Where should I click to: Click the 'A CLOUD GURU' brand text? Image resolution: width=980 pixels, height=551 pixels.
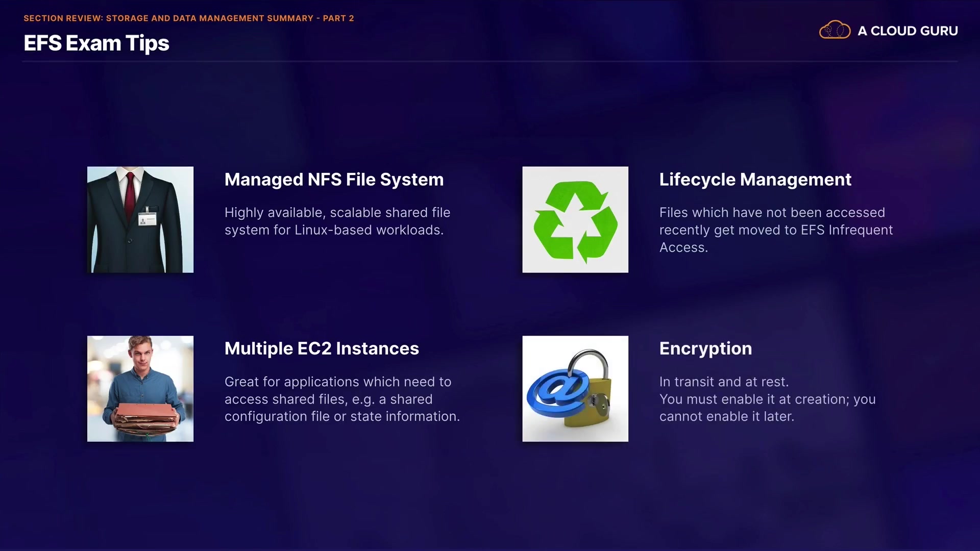click(907, 31)
